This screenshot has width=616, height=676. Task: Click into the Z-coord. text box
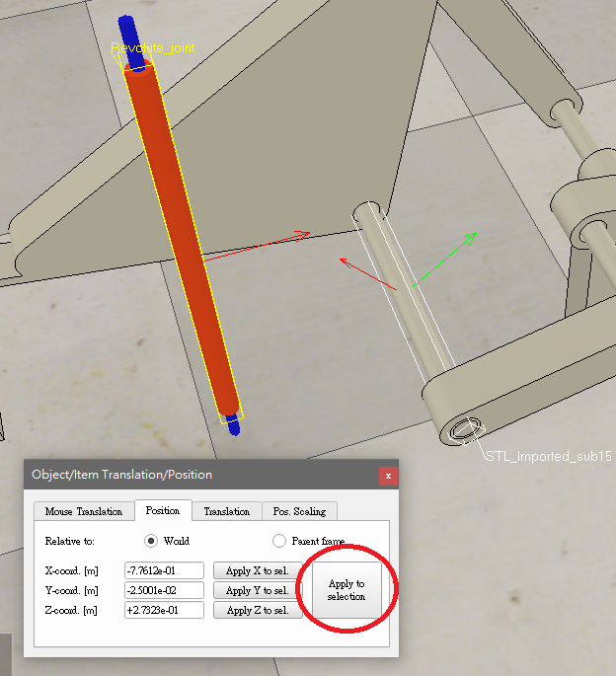click(x=164, y=610)
